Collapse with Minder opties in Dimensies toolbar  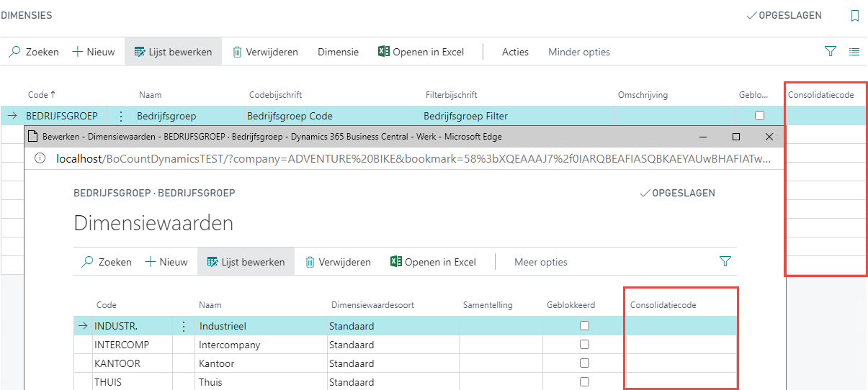(578, 52)
